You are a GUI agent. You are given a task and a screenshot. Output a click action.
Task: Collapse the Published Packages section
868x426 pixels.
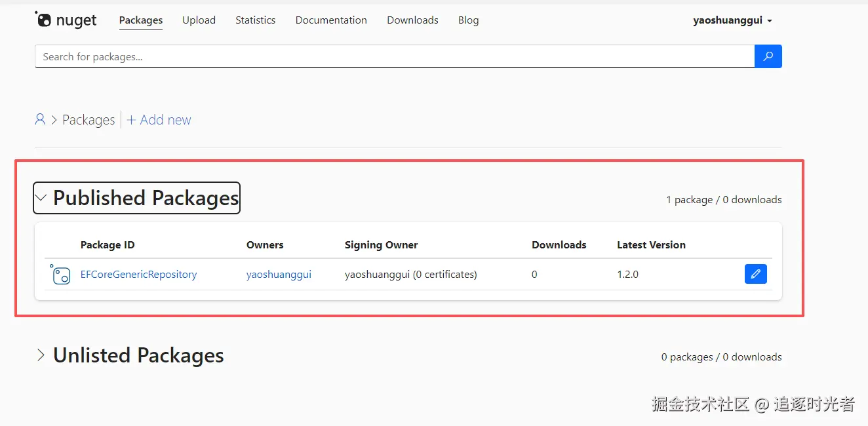41,198
